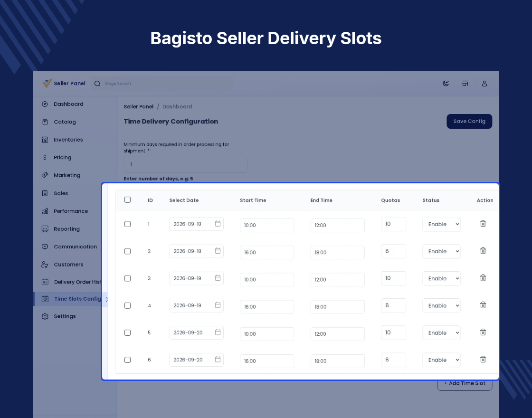Delete time slot with ID 4
The width and height of the screenshot is (532, 418).
coord(483,305)
